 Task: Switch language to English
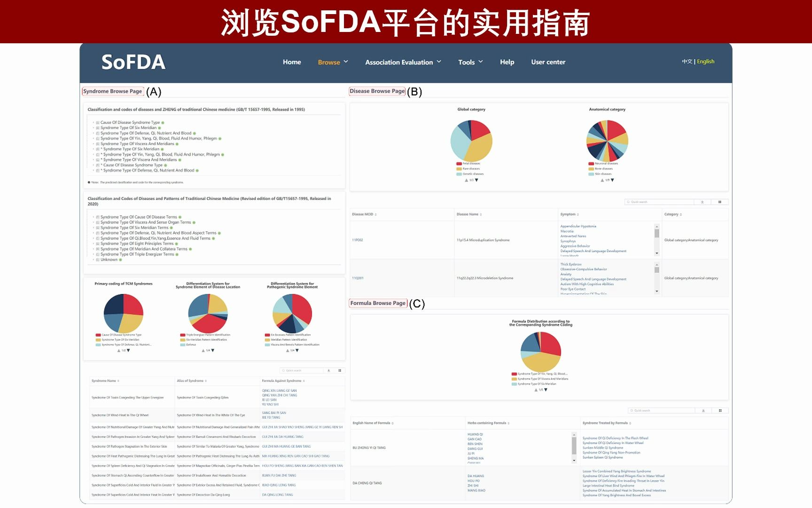tap(705, 62)
